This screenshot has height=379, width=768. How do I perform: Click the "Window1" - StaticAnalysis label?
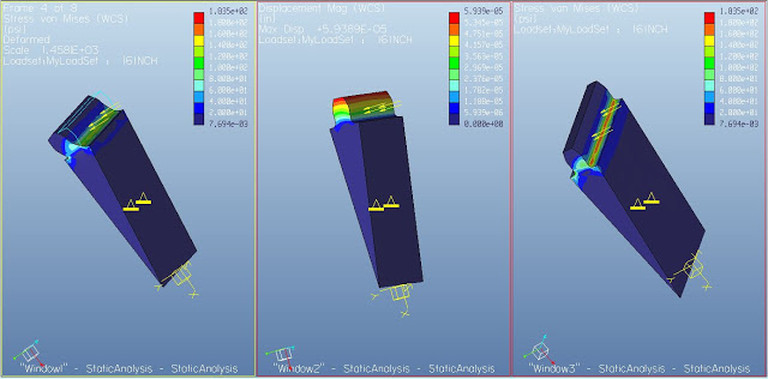click(128, 369)
